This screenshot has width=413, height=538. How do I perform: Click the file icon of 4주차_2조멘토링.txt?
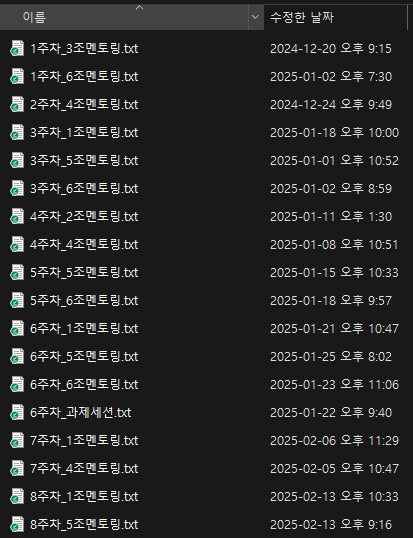coord(17,216)
